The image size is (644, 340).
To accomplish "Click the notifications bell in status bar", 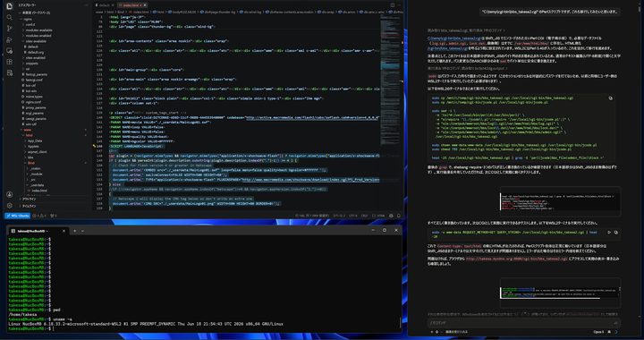I will coord(398,216).
